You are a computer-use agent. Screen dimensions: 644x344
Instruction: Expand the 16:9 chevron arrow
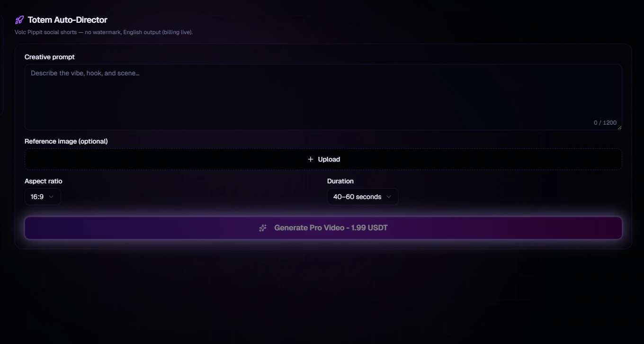click(51, 197)
